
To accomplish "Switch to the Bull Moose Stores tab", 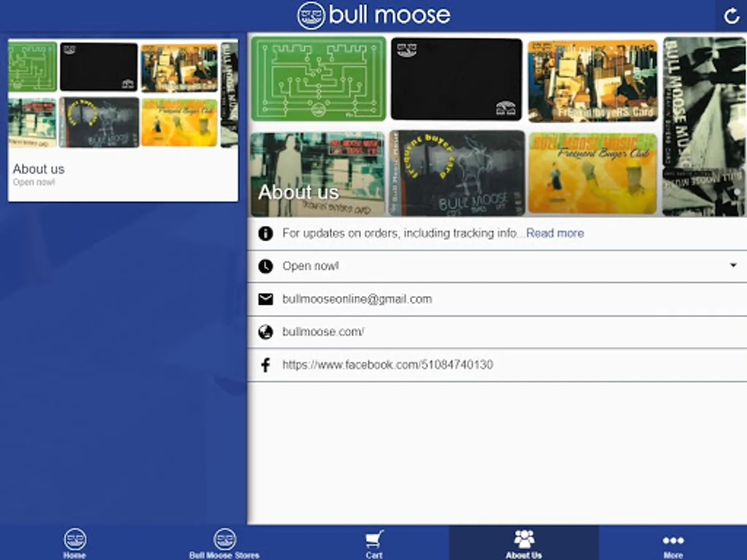I will tap(224, 543).
